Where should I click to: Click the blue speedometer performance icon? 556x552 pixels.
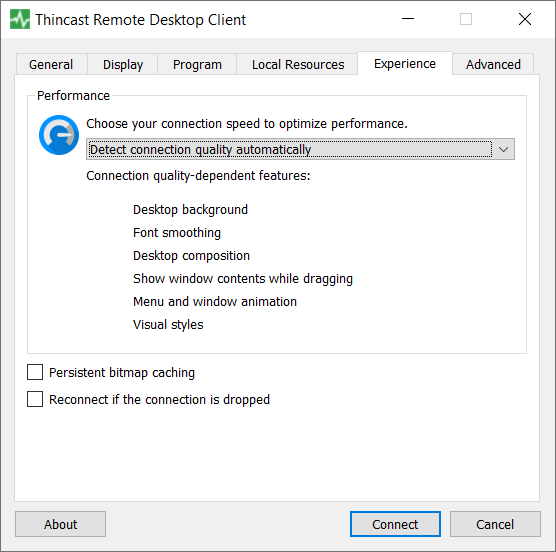59,135
